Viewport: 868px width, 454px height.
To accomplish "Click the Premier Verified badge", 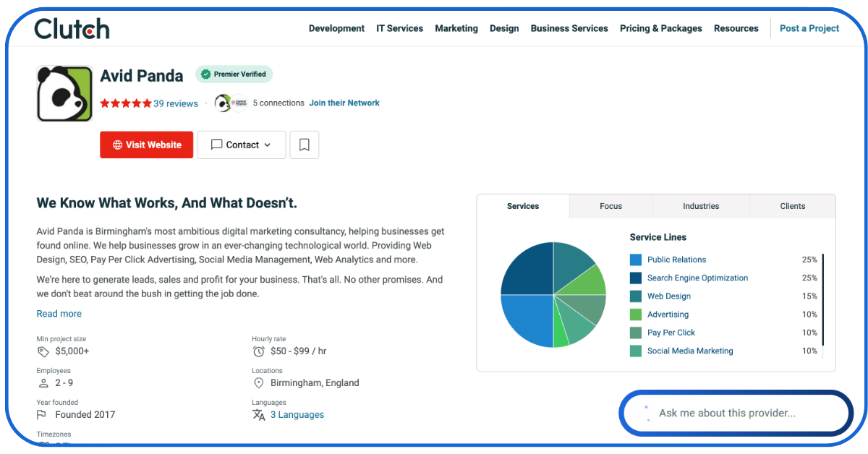I will [x=234, y=74].
